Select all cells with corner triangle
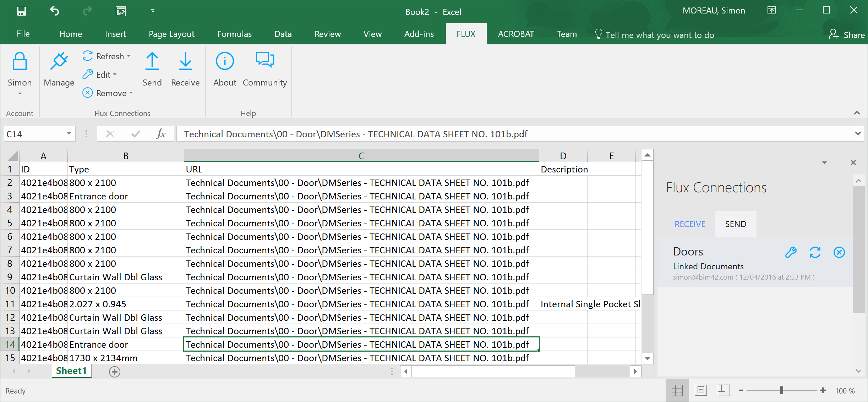 [x=13, y=156]
